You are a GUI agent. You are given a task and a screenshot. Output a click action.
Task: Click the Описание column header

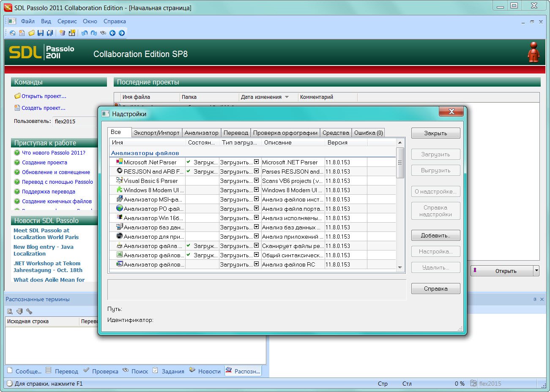(293, 142)
